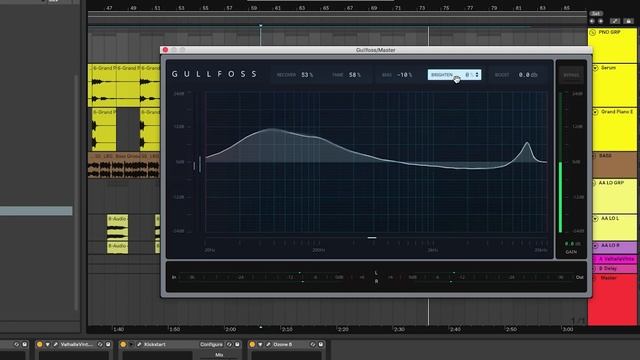Viewport: 640px width, 360px height.
Task: Close the Gullfoss/Master plugin window
Action: coord(165,50)
